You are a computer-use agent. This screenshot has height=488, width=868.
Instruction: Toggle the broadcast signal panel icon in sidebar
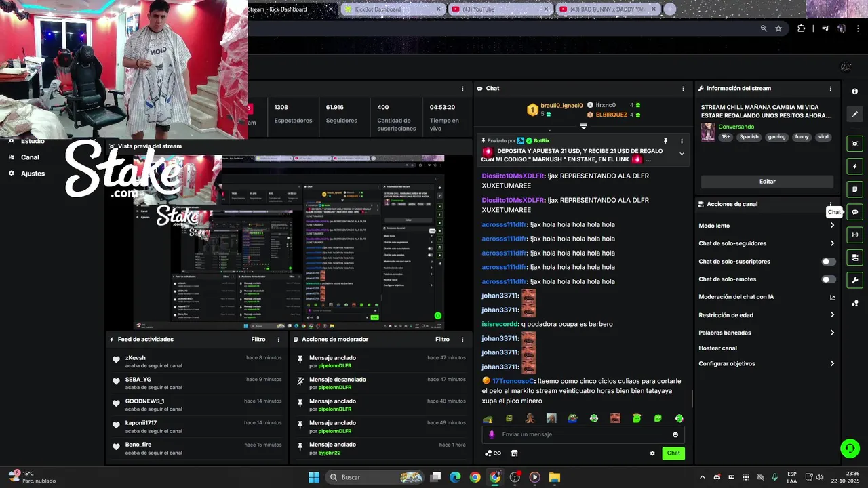pos(855,235)
